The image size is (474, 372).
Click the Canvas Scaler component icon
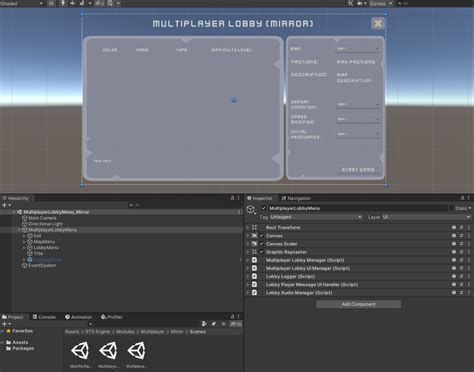tap(254, 244)
